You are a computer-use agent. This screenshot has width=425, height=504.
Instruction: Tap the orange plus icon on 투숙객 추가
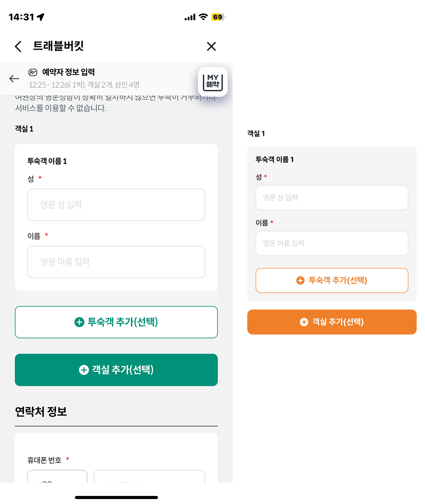[x=300, y=281]
